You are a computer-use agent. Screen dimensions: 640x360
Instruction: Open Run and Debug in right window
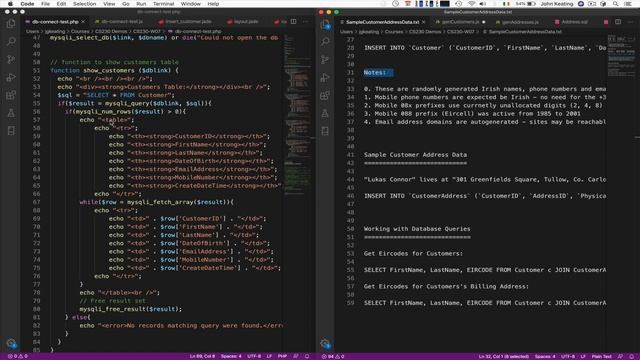(325, 77)
